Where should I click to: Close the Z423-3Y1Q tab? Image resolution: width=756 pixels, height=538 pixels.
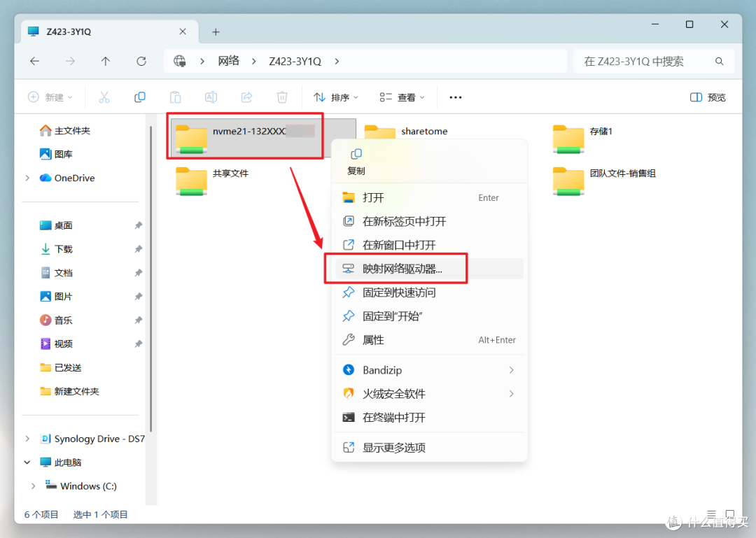(183, 31)
